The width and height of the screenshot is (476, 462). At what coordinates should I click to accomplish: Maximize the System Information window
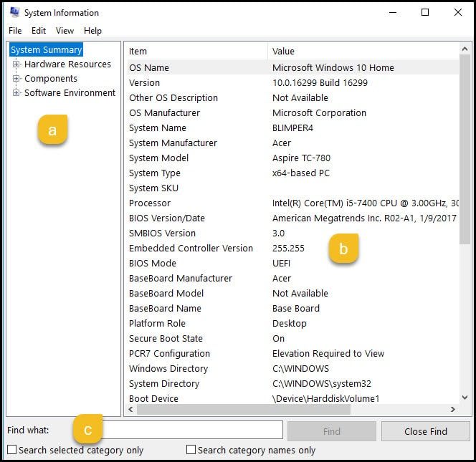point(425,12)
